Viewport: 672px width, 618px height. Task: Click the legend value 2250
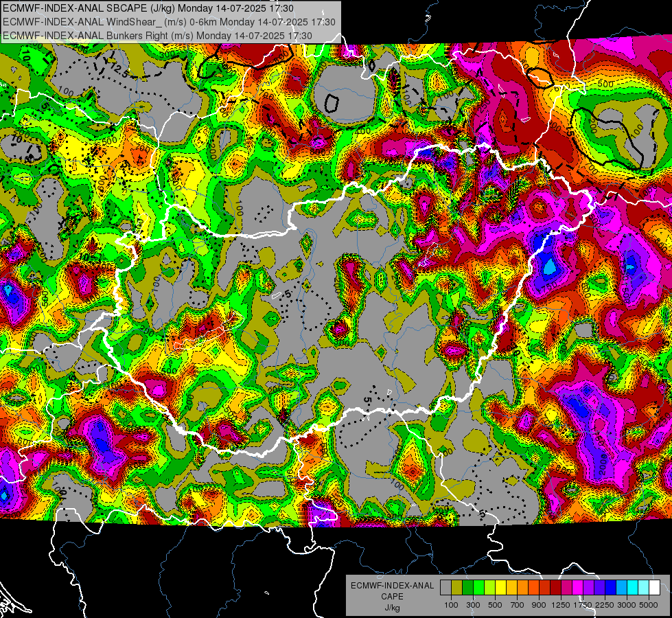pyautogui.click(x=605, y=605)
